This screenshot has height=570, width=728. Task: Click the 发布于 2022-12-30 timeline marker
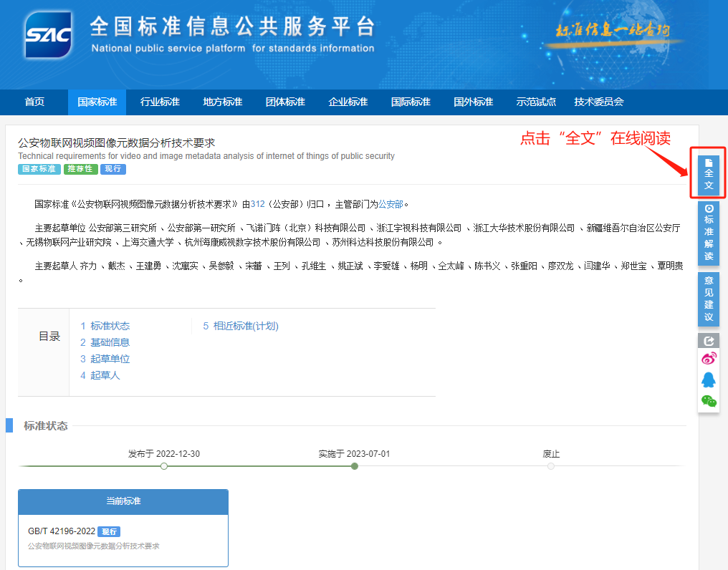point(164,466)
